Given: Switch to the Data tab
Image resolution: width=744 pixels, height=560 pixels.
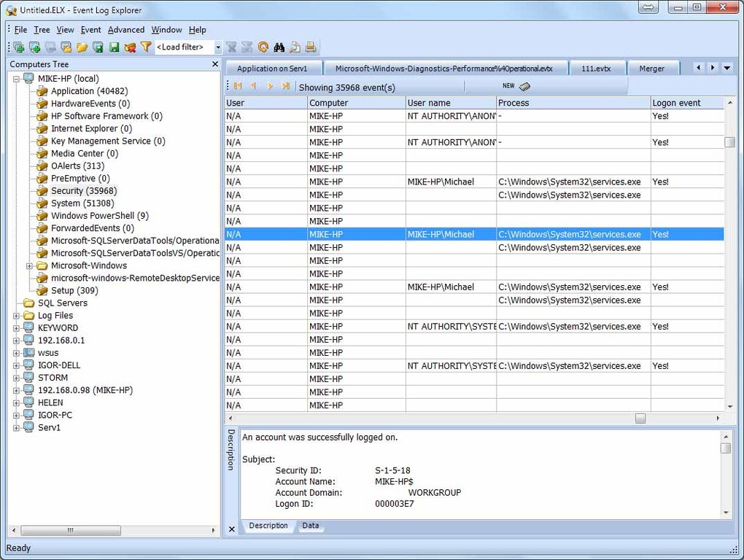Looking at the screenshot, I should pos(311,526).
